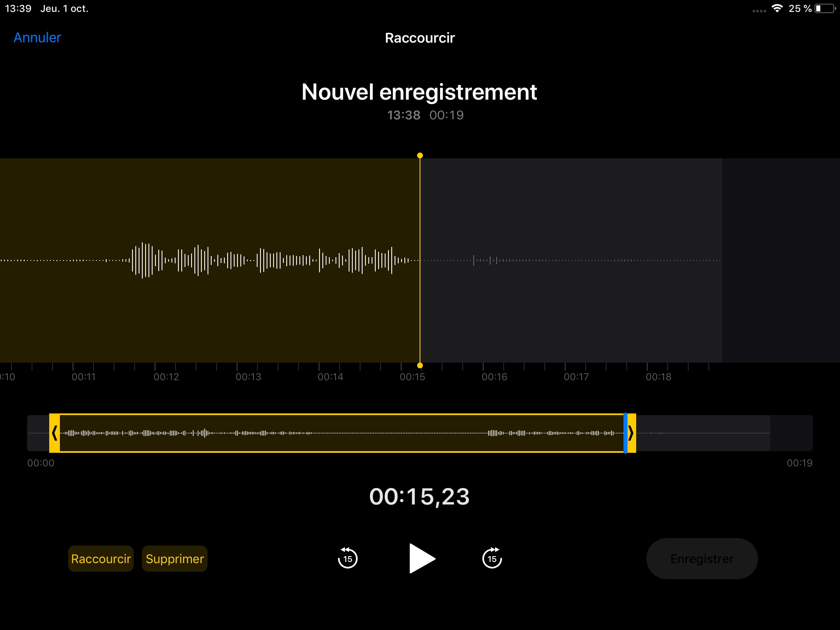Click the Wi-Fi status icon

(x=777, y=9)
